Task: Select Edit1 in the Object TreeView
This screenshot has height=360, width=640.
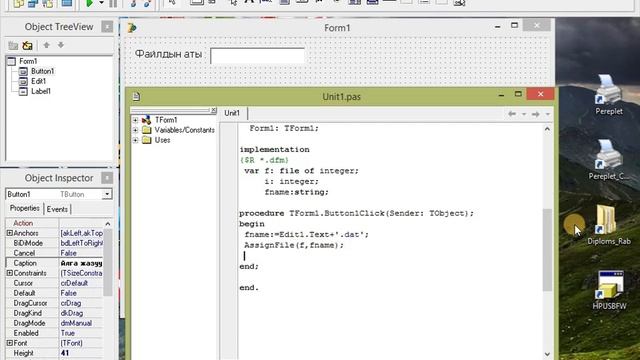Action: [x=38, y=81]
